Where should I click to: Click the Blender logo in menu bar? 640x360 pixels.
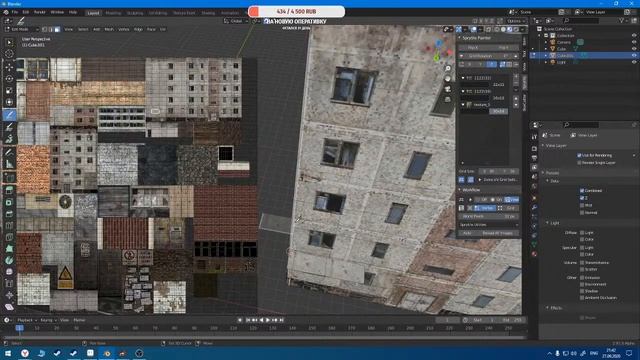point(6,12)
